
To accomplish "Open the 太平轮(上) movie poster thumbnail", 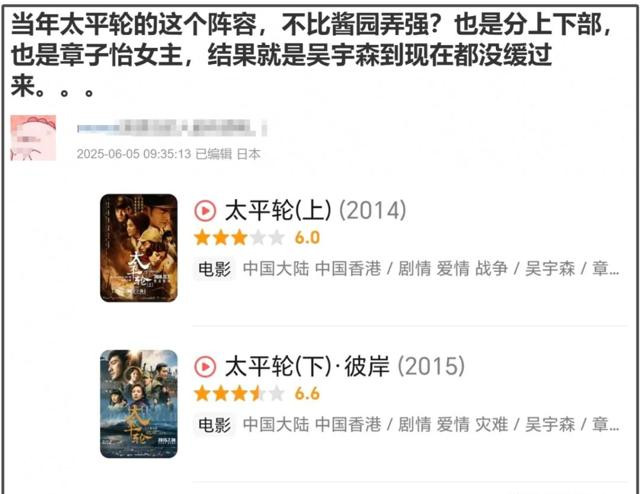I will [139, 248].
